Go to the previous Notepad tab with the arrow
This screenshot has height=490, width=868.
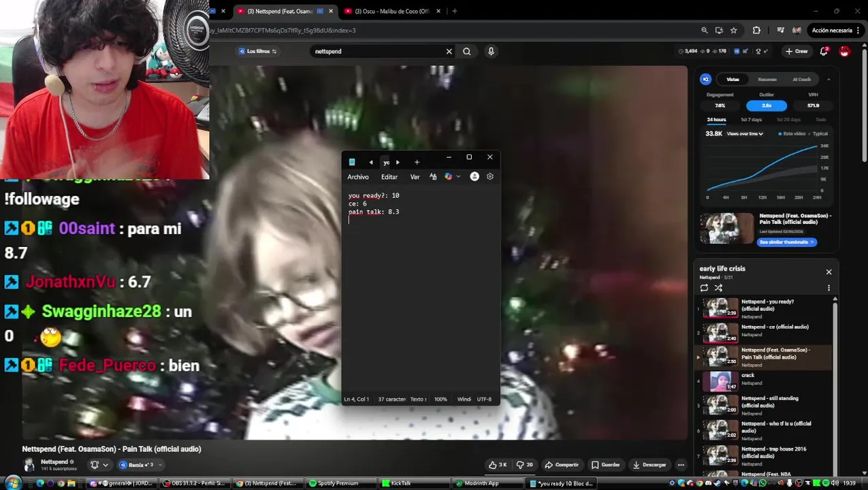(x=371, y=162)
